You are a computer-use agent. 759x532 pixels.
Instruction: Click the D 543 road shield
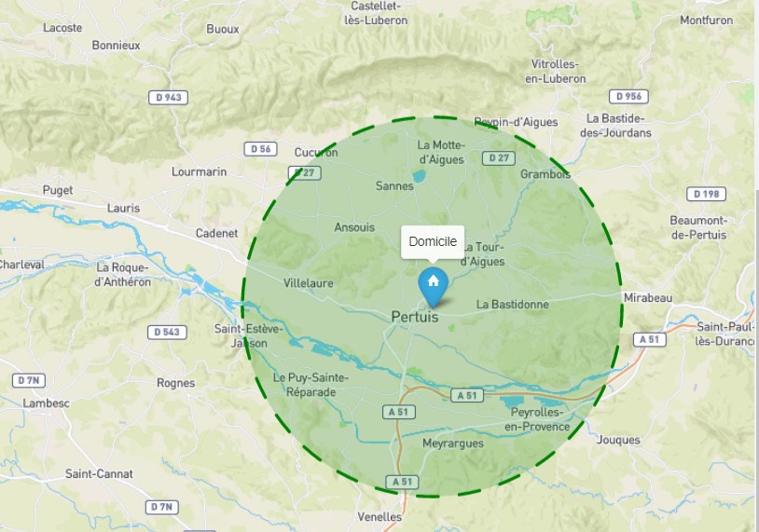pos(167,333)
